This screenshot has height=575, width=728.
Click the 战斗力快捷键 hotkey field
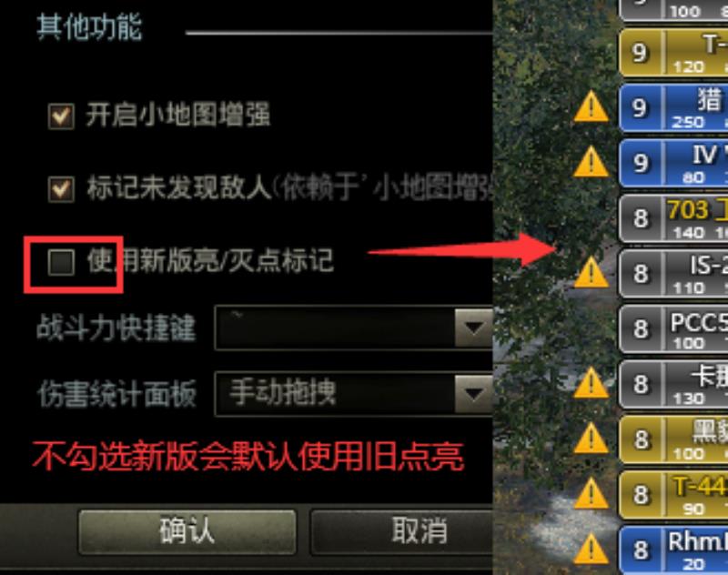(354, 328)
